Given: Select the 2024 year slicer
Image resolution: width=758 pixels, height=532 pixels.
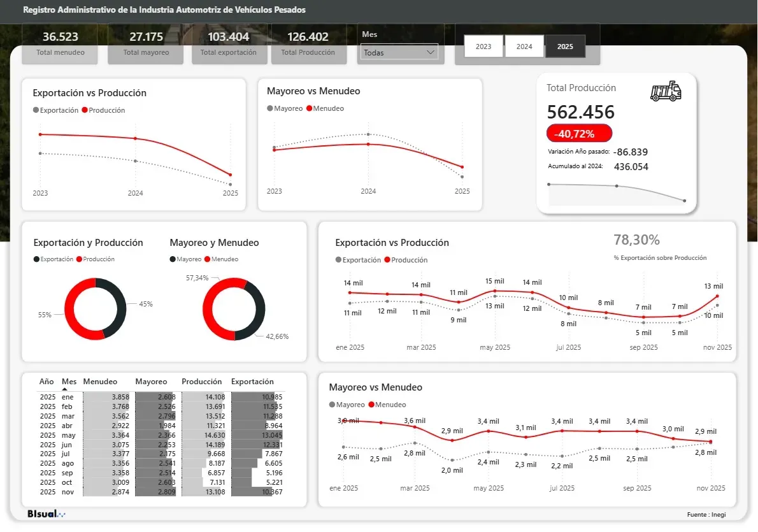Looking at the screenshot, I should pyautogui.click(x=524, y=47).
